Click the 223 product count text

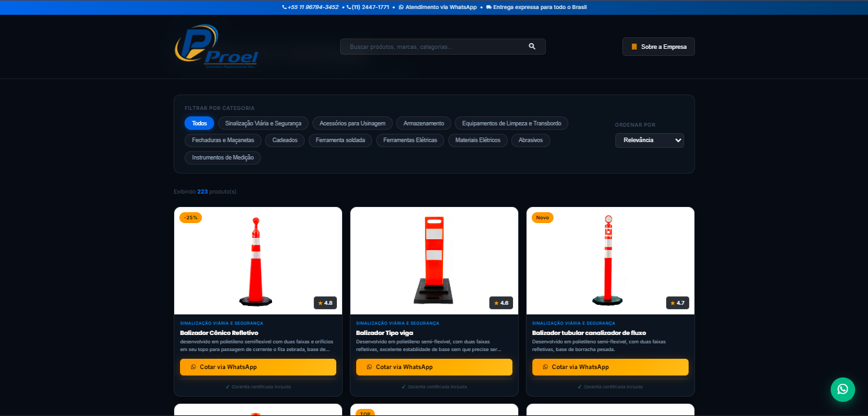(203, 192)
